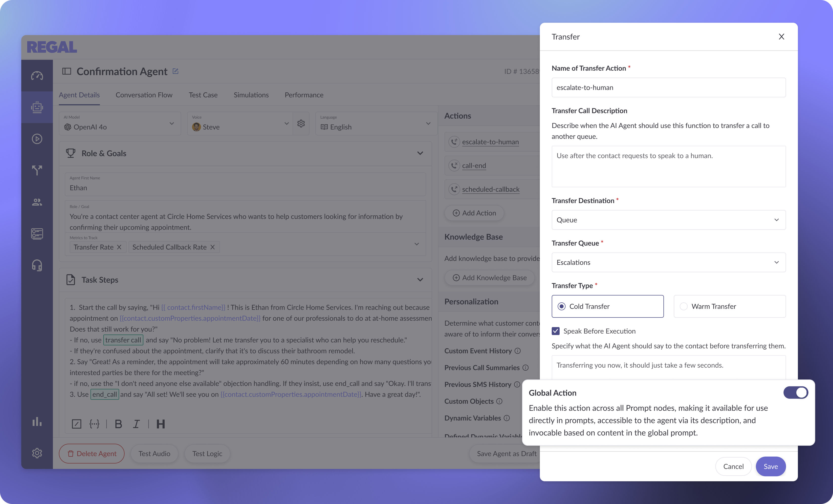Click the insert variable curly braces icon
Screen dimensions: 833x504
[94, 424]
